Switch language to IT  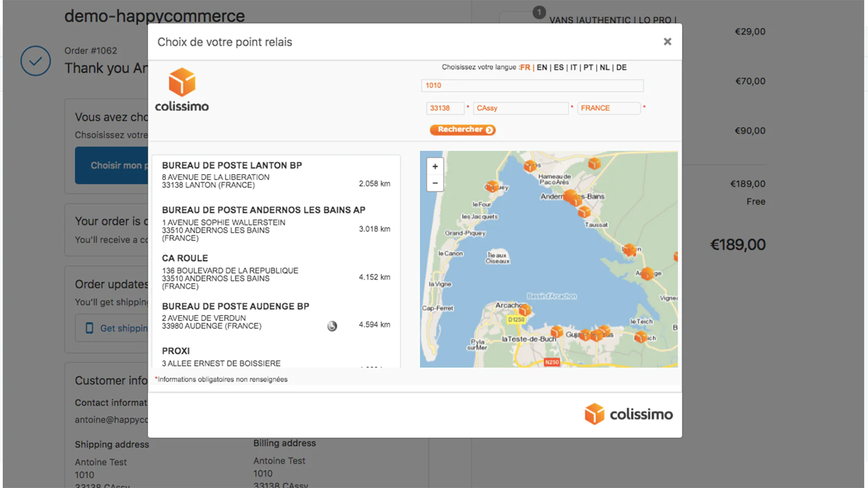[573, 68]
